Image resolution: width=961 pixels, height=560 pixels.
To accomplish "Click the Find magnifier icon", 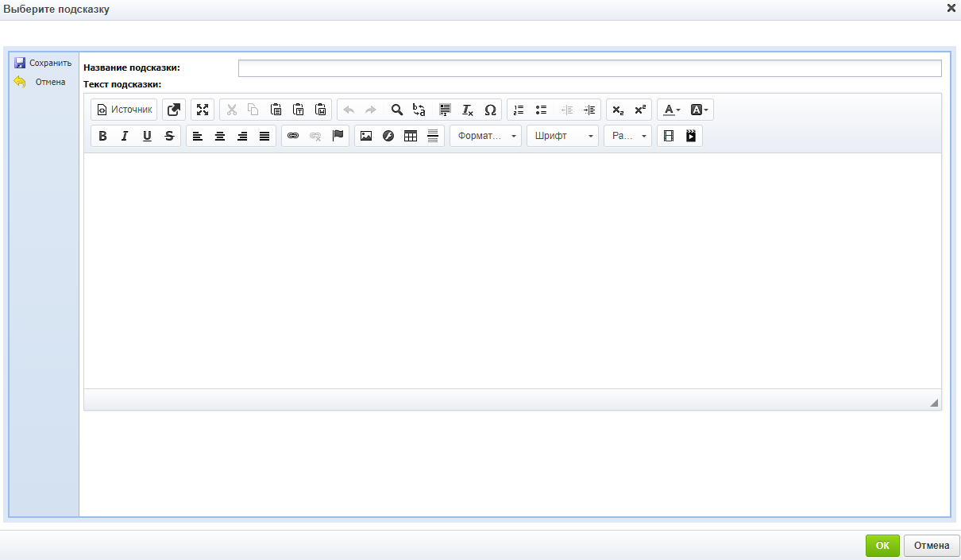I will pyautogui.click(x=396, y=110).
